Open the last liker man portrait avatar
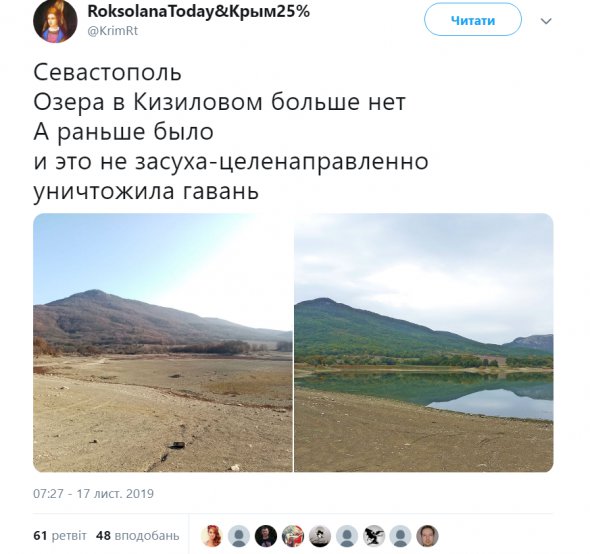590x554 pixels. coord(428,536)
